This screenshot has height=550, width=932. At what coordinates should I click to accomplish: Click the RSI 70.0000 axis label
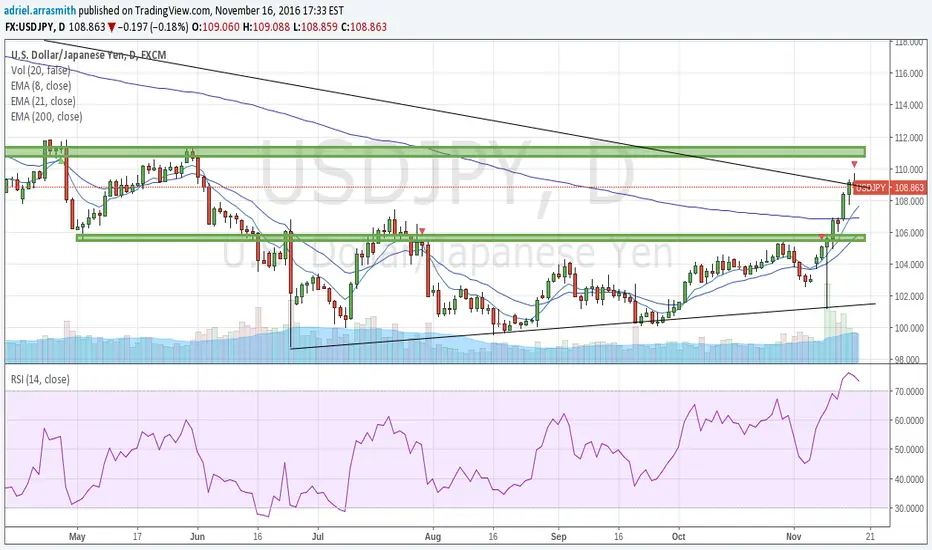click(909, 391)
